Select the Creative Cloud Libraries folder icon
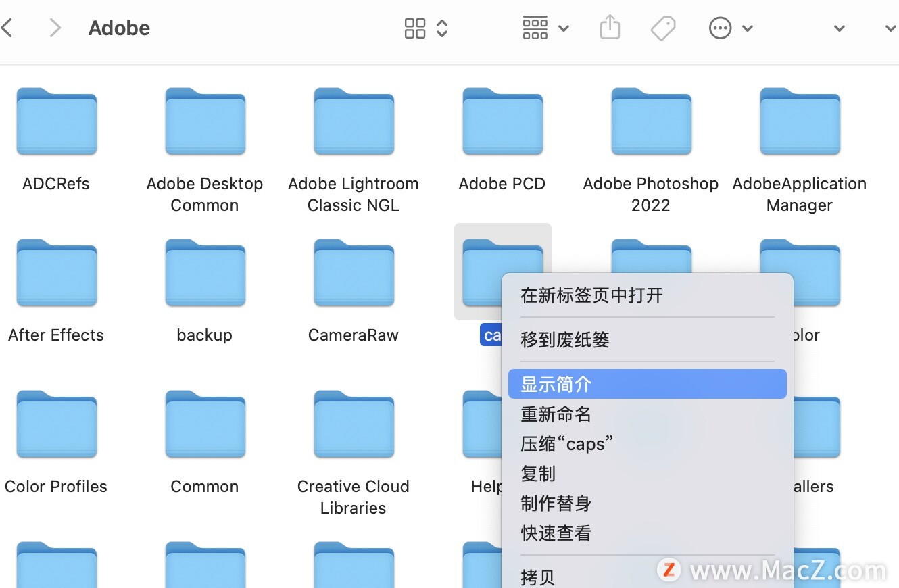The width and height of the screenshot is (899, 588). tap(354, 424)
